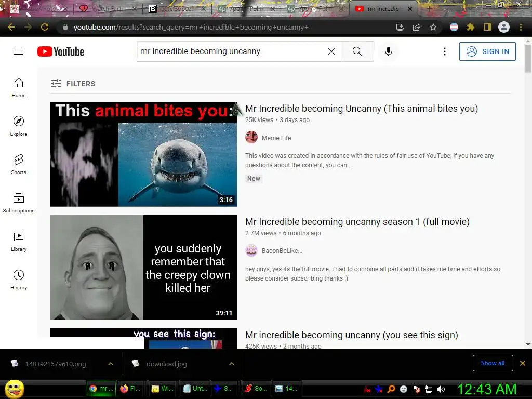View site info via the lock icon
Screen dimensions: 532x399
point(65,27)
